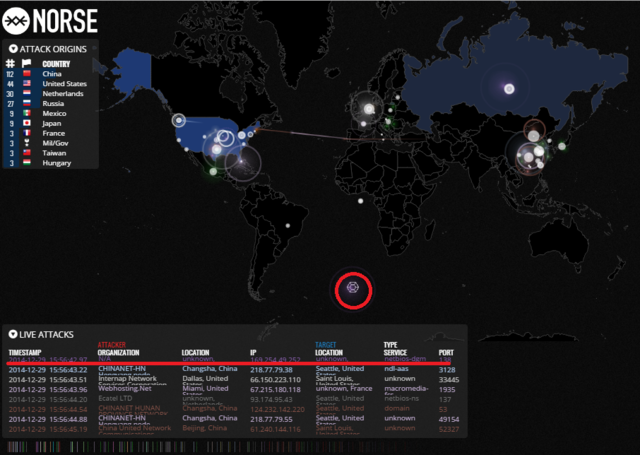Image resolution: width=640 pixels, height=455 pixels.
Task: Click the ringed marker on the US west coast
Action: coord(178,120)
